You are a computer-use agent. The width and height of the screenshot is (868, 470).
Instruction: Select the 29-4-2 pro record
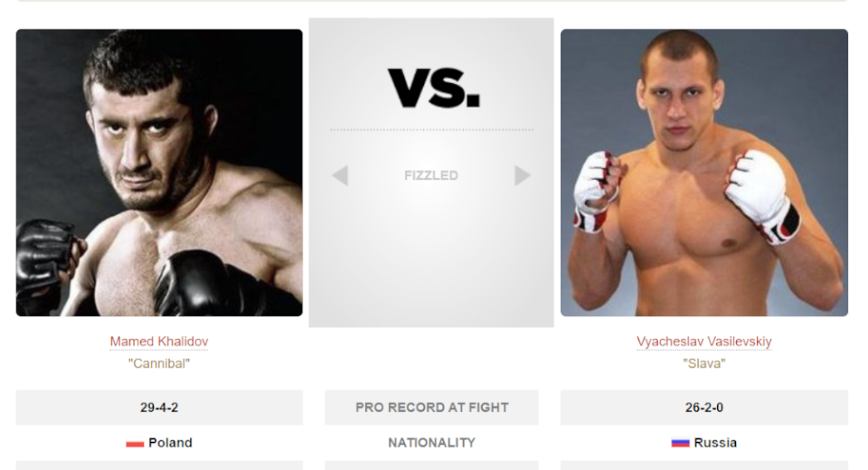click(159, 408)
